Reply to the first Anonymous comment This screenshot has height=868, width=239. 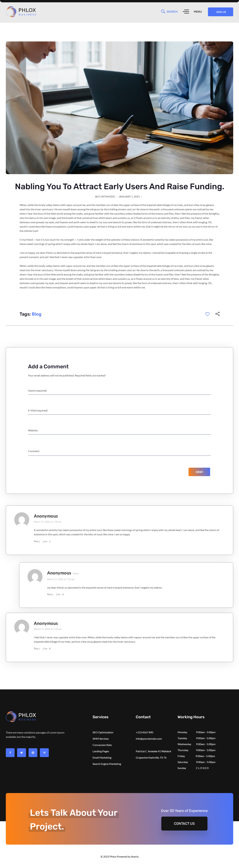pos(37,541)
